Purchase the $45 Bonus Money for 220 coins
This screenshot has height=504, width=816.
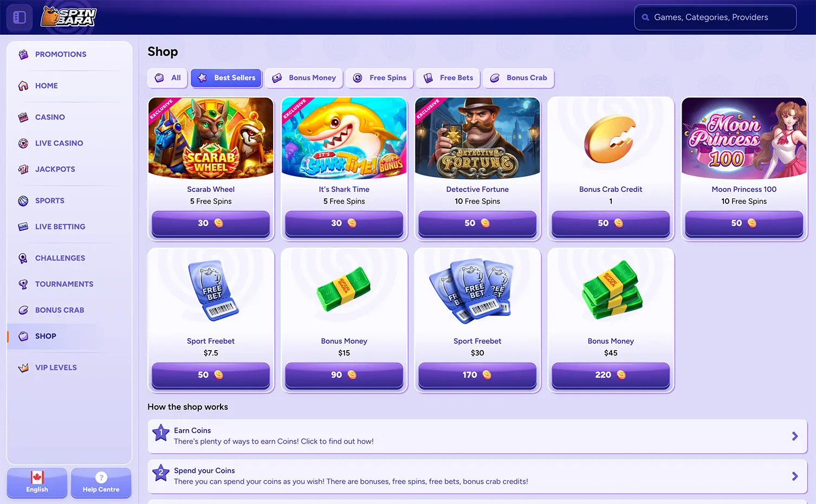(x=611, y=375)
